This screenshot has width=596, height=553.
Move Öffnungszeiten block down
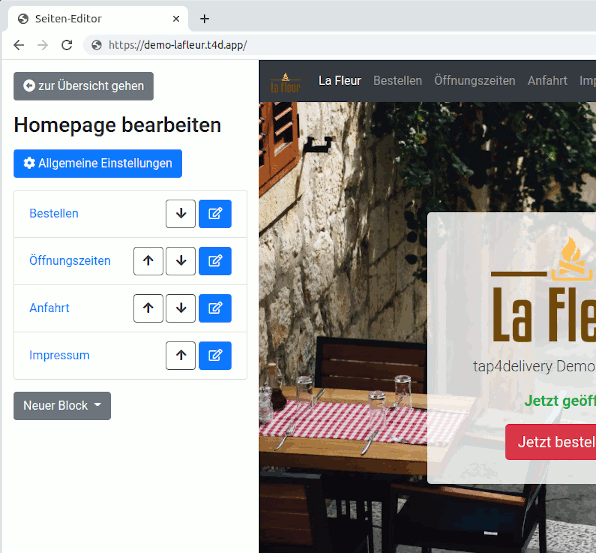click(181, 261)
